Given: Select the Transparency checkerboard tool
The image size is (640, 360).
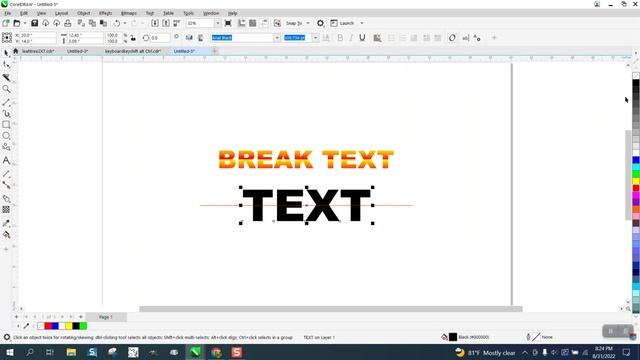Looking at the screenshot, I should pos(6,209).
